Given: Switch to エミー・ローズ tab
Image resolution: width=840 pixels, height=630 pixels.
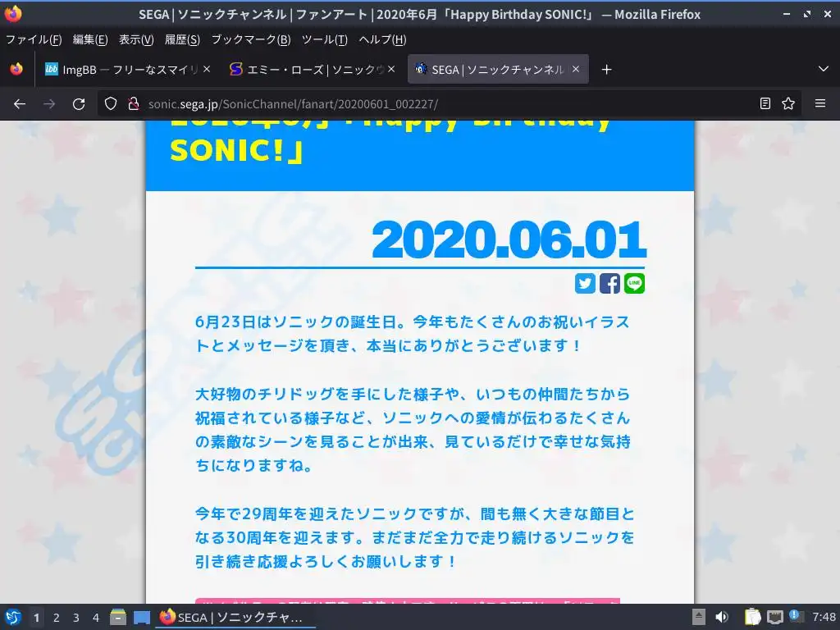Looking at the screenshot, I should click(x=311, y=69).
